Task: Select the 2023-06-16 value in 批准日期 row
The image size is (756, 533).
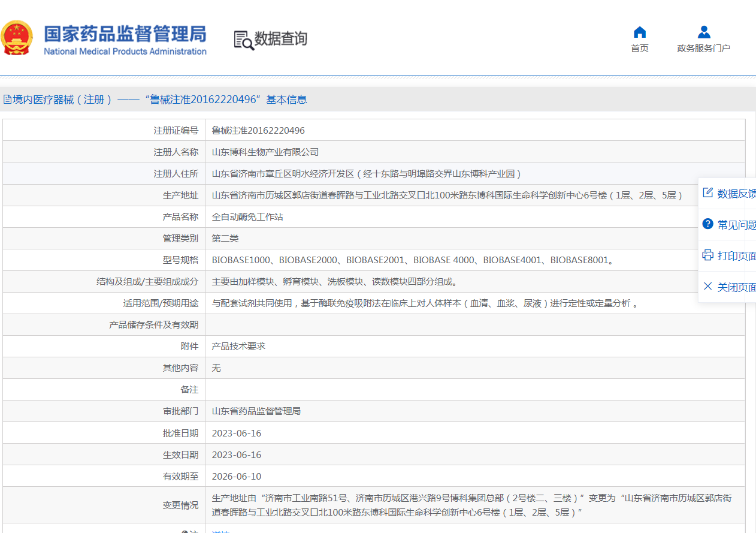Action: pyautogui.click(x=237, y=433)
